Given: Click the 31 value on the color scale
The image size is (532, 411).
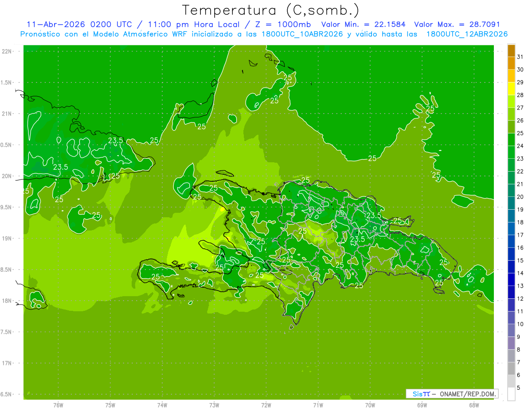Looking at the screenshot, I should (520, 57).
